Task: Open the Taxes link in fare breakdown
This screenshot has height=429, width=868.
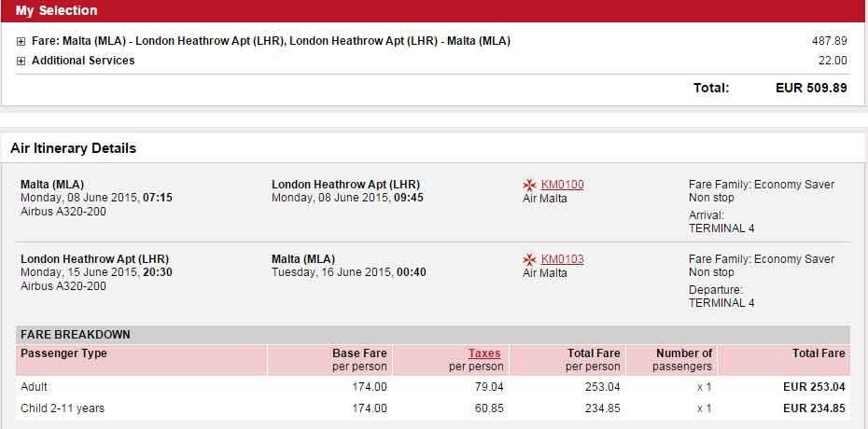Action: tap(484, 353)
